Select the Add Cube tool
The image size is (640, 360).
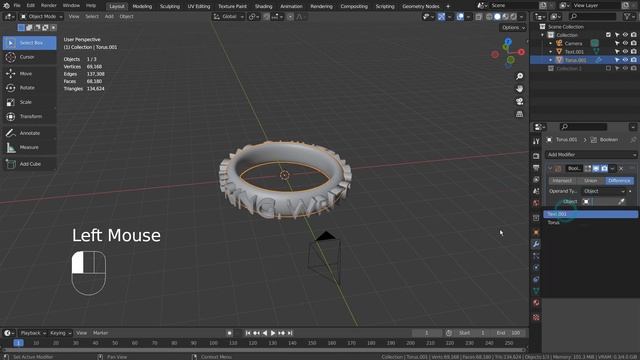29,164
